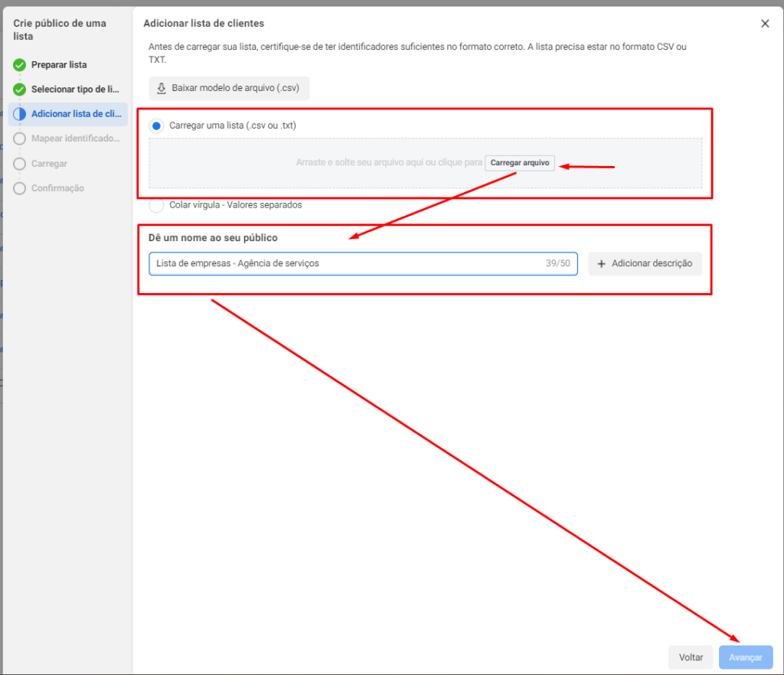Focus the audience name input field
This screenshot has width=784, height=675.
pyautogui.click(x=363, y=263)
